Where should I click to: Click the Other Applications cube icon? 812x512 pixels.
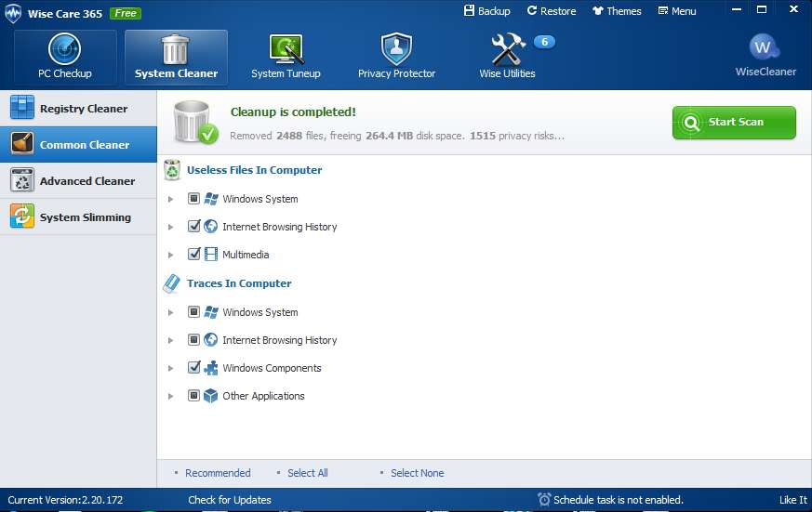[x=211, y=396]
